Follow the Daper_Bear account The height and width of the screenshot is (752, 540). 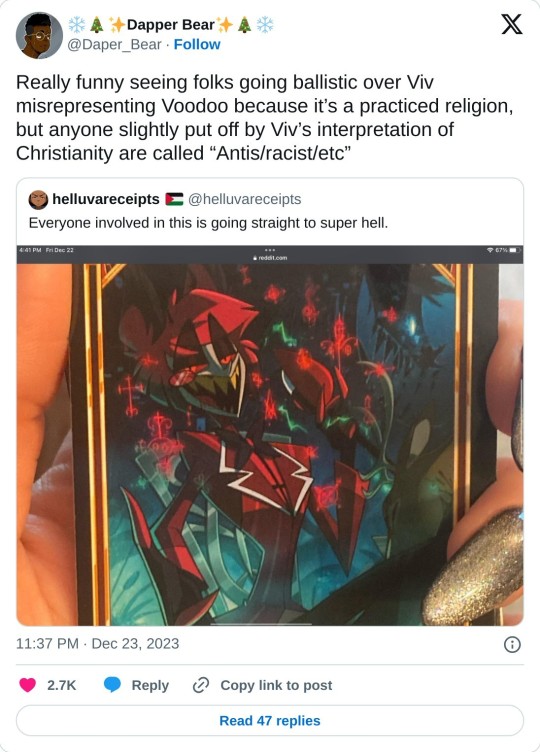(x=197, y=44)
